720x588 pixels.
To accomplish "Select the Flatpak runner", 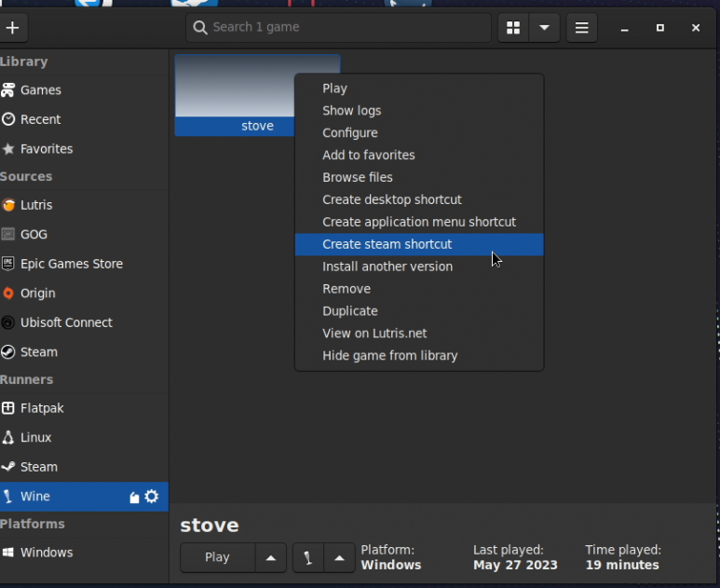I will tap(84, 408).
